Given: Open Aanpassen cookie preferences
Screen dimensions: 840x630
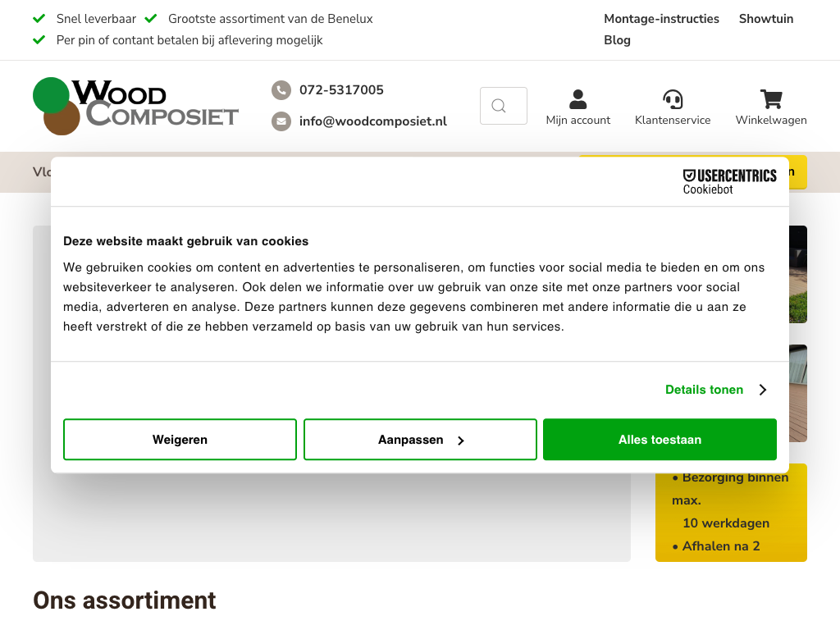Looking at the screenshot, I should click(420, 440).
